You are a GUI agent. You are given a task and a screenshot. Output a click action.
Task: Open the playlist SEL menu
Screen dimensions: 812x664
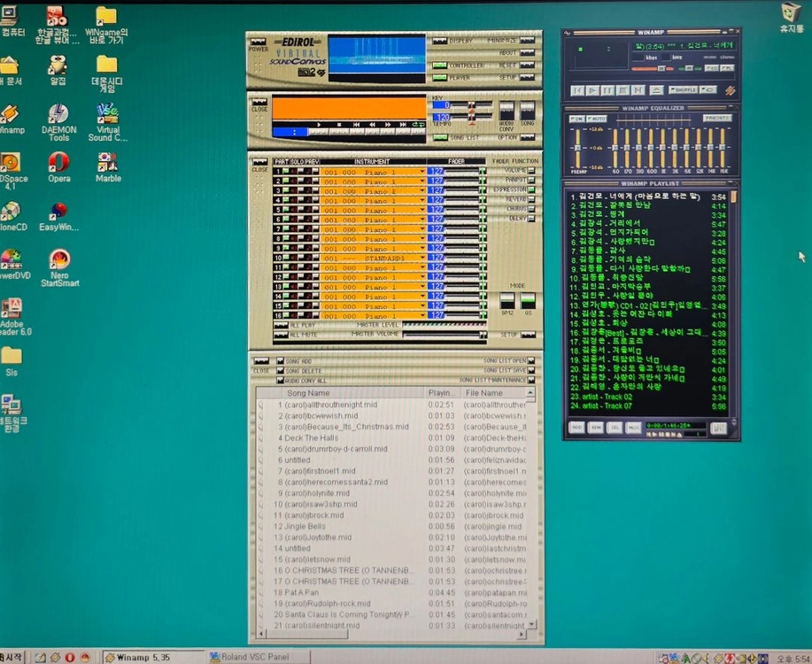pyautogui.click(x=615, y=428)
